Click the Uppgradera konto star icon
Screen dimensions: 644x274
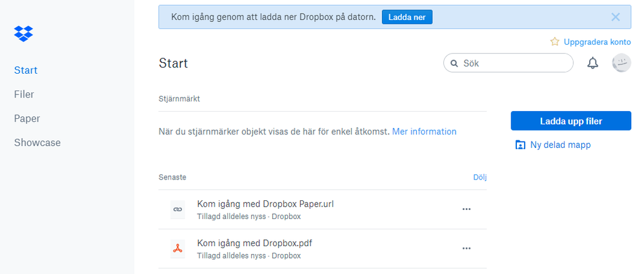pyautogui.click(x=555, y=42)
